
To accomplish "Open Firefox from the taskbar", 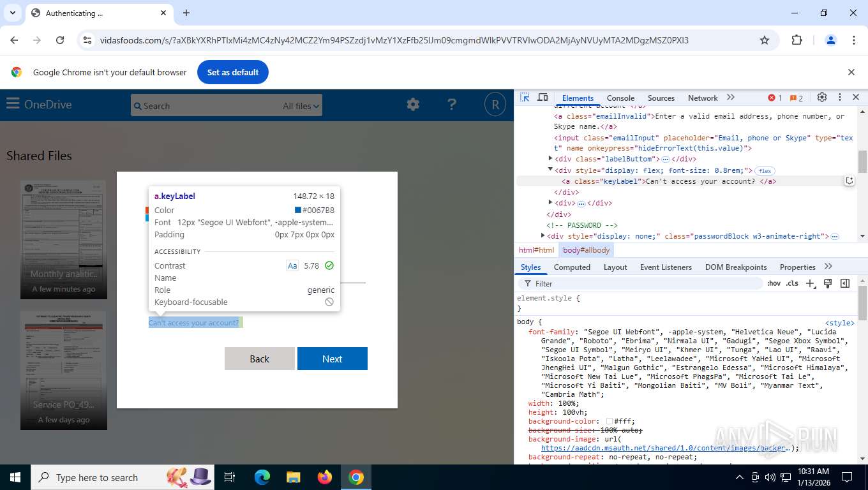I will pos(325,477).
